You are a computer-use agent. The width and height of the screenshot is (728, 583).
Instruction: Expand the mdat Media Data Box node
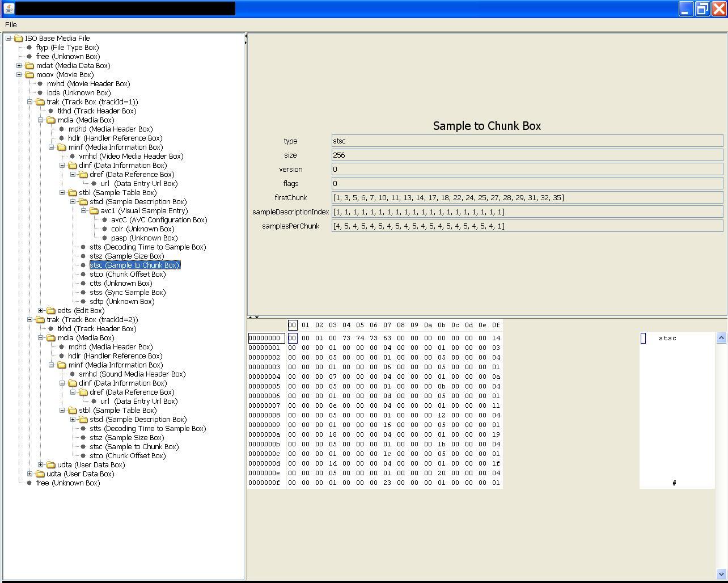click(19, 65)
